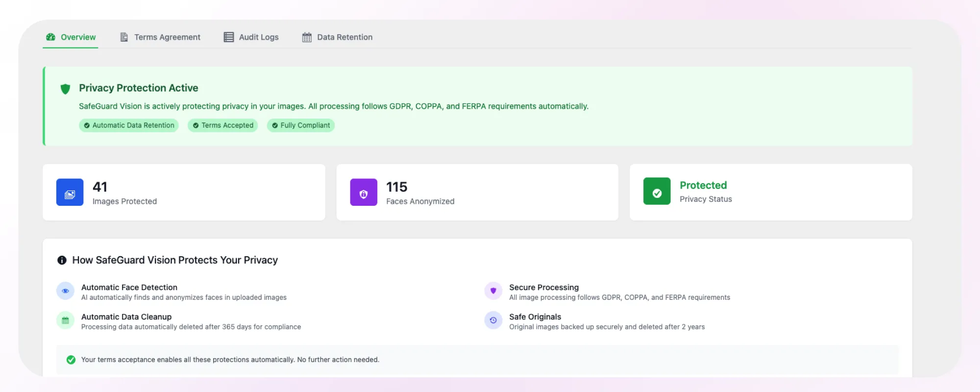Click the Terms Accepted badge

click(223, 125)
